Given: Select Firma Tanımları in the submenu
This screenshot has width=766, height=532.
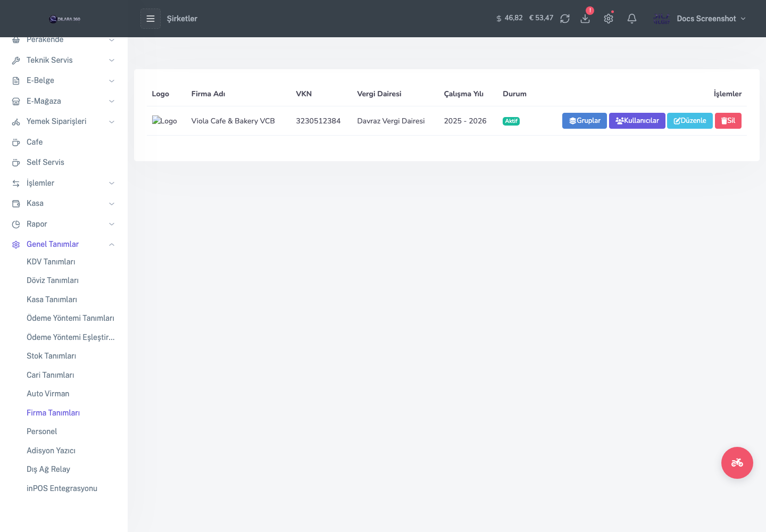Looking at the screenshot, I should click(53, 413).
